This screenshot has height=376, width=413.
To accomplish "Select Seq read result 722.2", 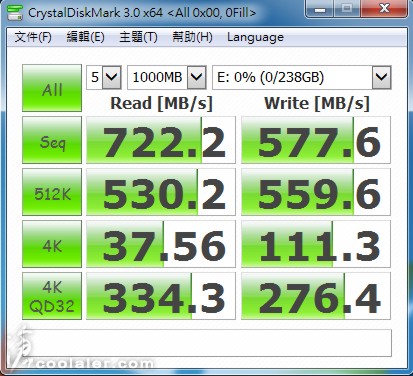I will pos(161,140).
